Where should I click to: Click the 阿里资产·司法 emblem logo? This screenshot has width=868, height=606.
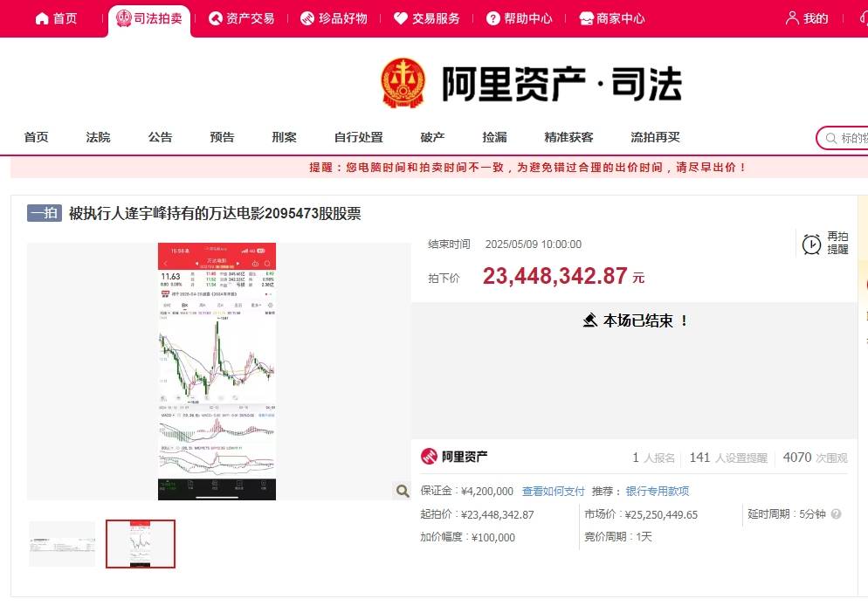tap(403, 83)
